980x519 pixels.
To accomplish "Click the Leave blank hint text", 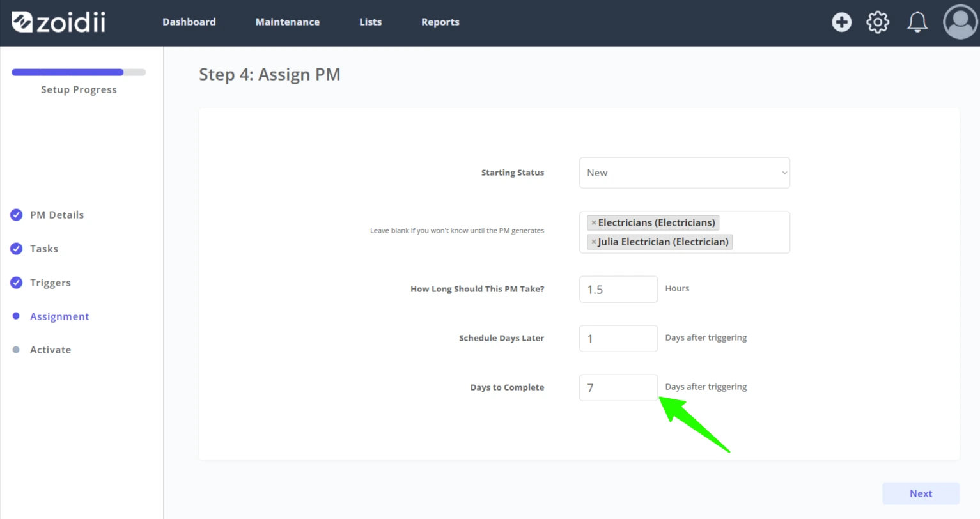I will pos(457,231).
